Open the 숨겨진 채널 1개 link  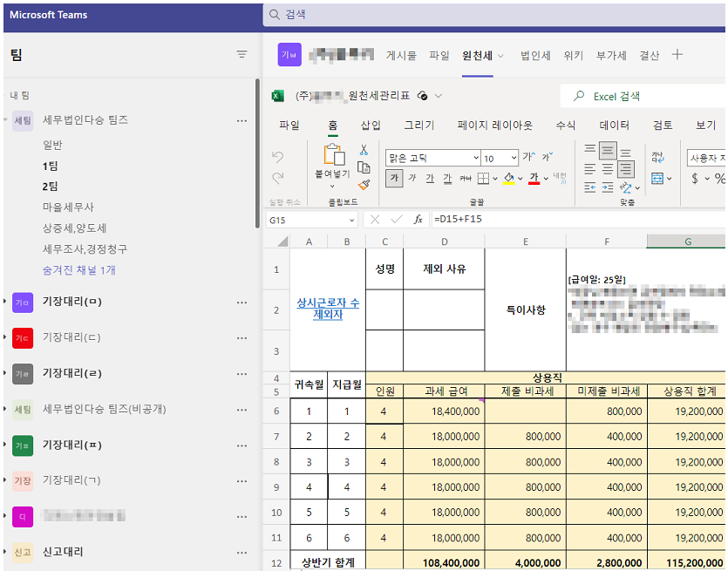[79, 269]
